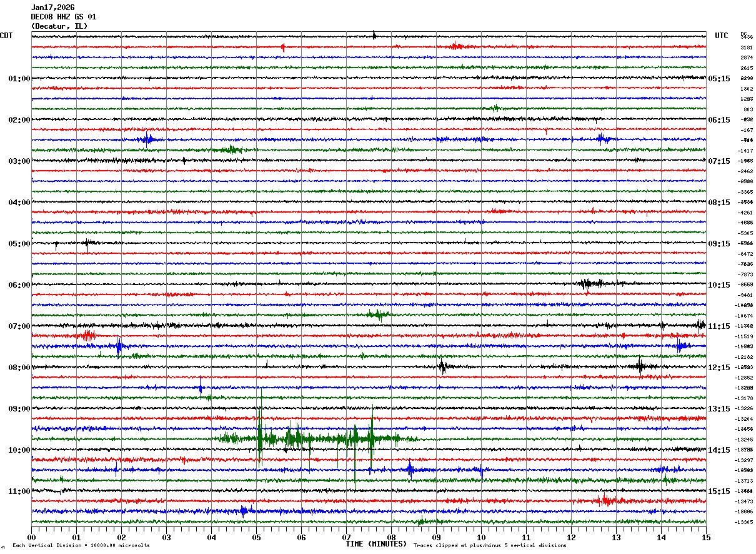
Task: Click the 12:15 UTC time label
Action: point(719,368)
